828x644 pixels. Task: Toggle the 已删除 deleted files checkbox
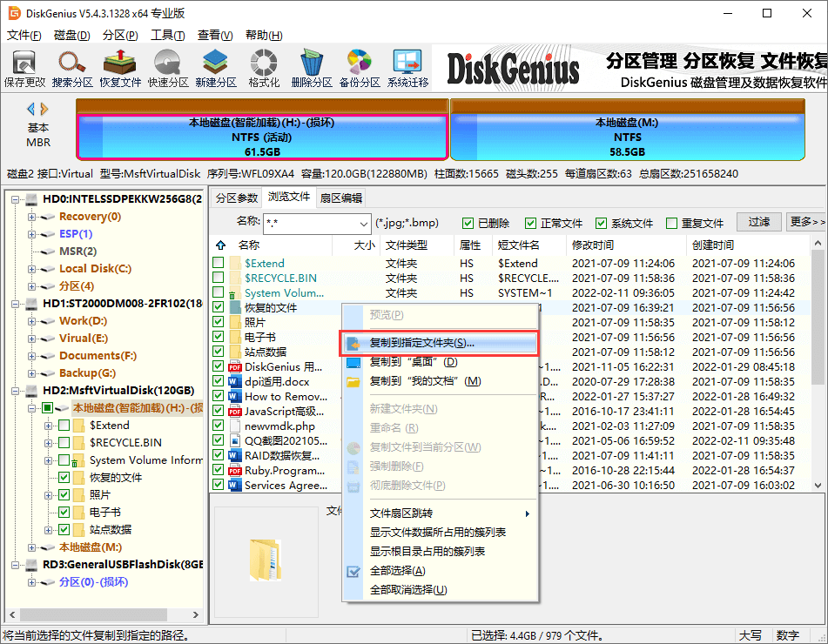tap(468, 224)
